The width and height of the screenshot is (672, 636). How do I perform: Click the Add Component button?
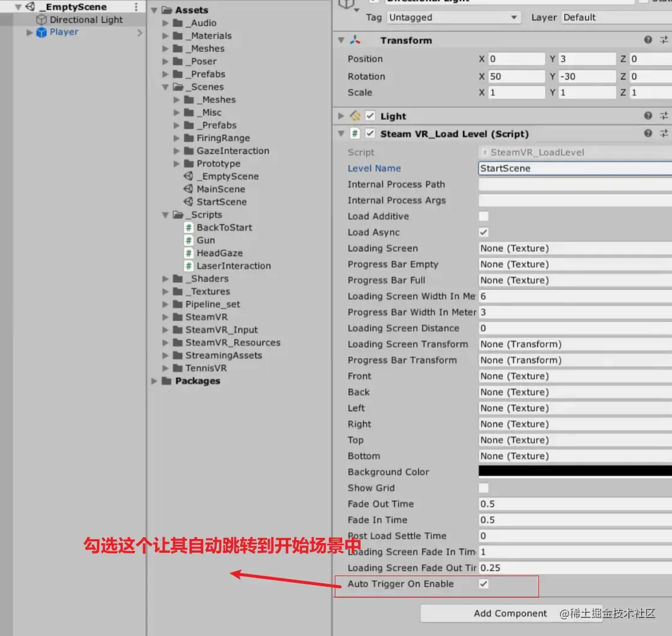[510, 613]
